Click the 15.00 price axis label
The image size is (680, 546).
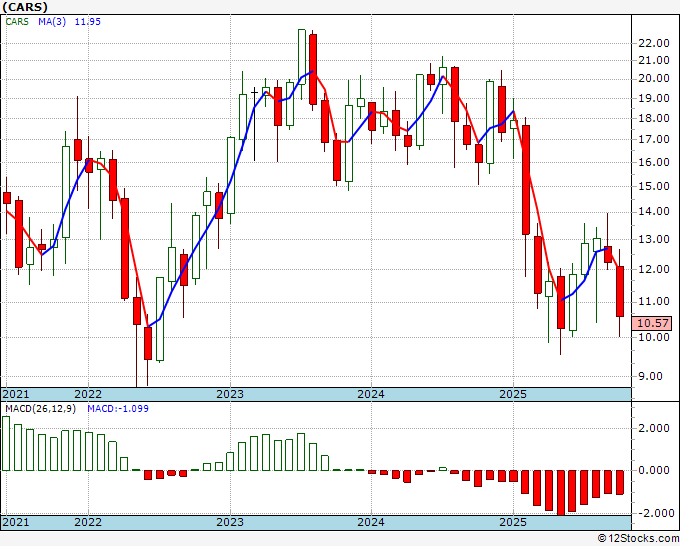(x=654, y=186)
